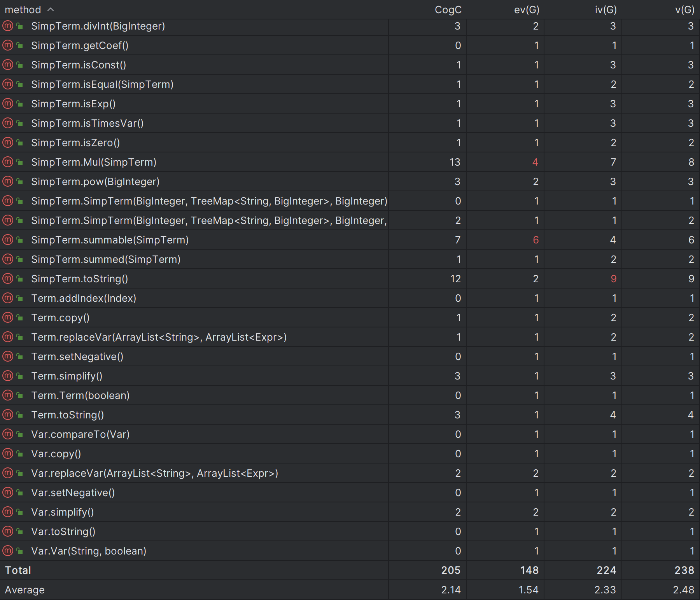Select the SimpTerm.summed(SimpTerm) method name
This screenshot has width=700, height=600.
click(106, 259)
